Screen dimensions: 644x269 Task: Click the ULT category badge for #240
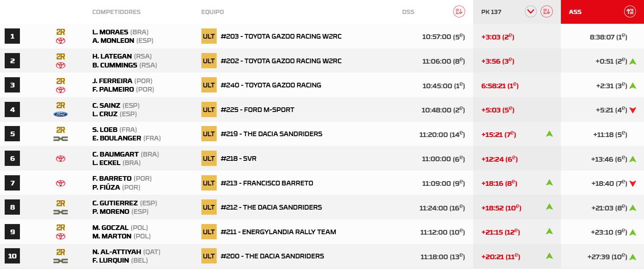point(209,85)
